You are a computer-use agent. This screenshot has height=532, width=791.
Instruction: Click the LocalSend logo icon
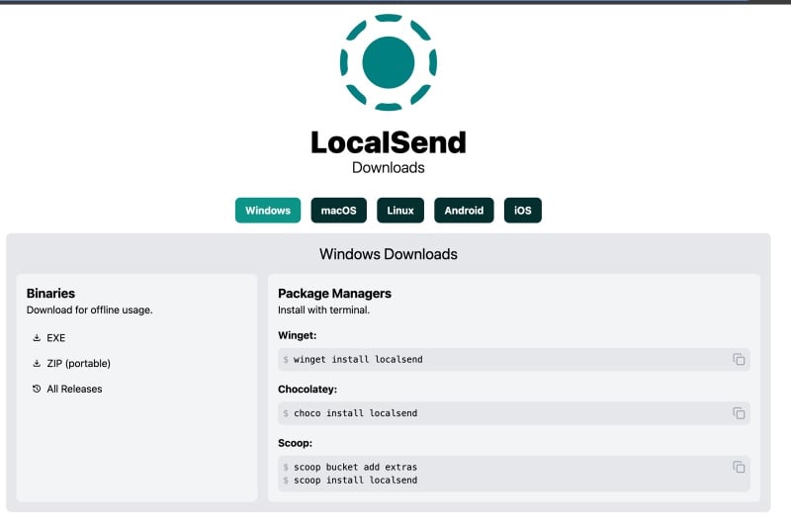point(388,62)
